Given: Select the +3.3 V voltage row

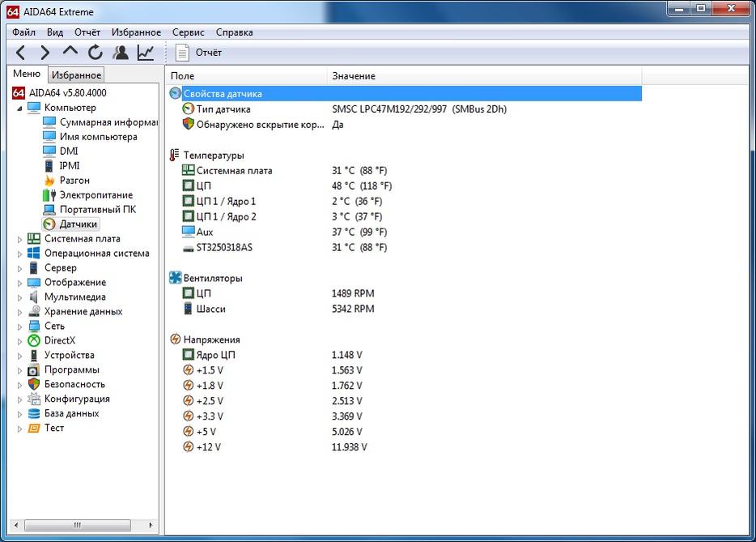Looking at the screenshot, I should (x=405, y=416).
